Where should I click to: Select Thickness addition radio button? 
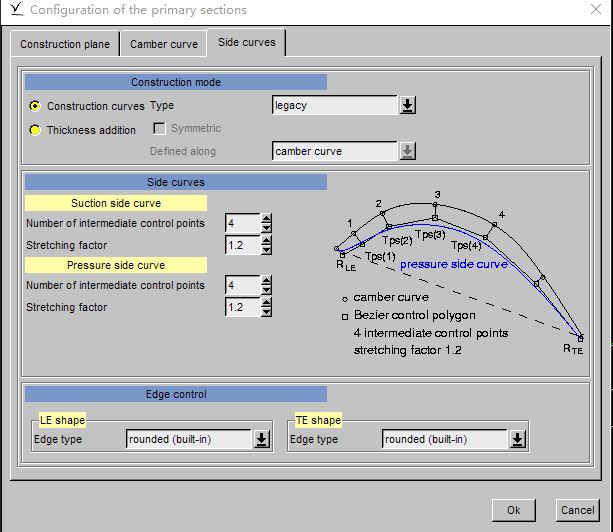pos(36,130)
